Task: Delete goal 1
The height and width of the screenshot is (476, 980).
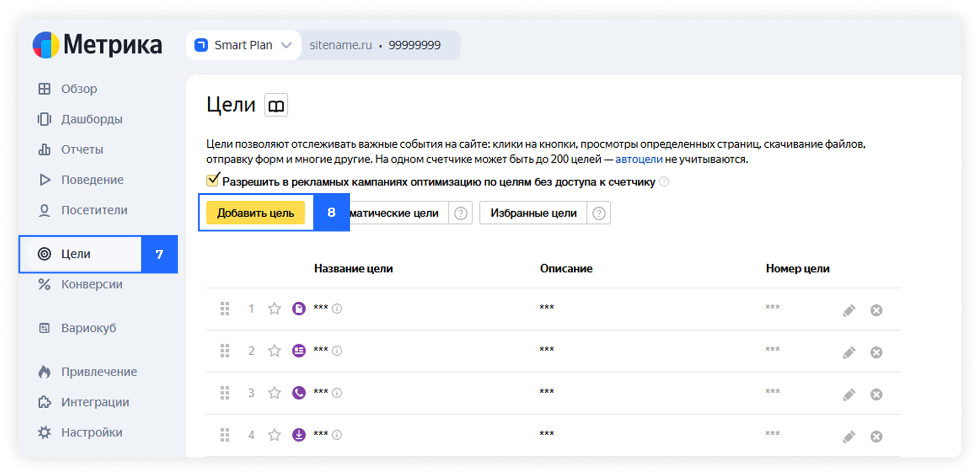Action: 876,310
